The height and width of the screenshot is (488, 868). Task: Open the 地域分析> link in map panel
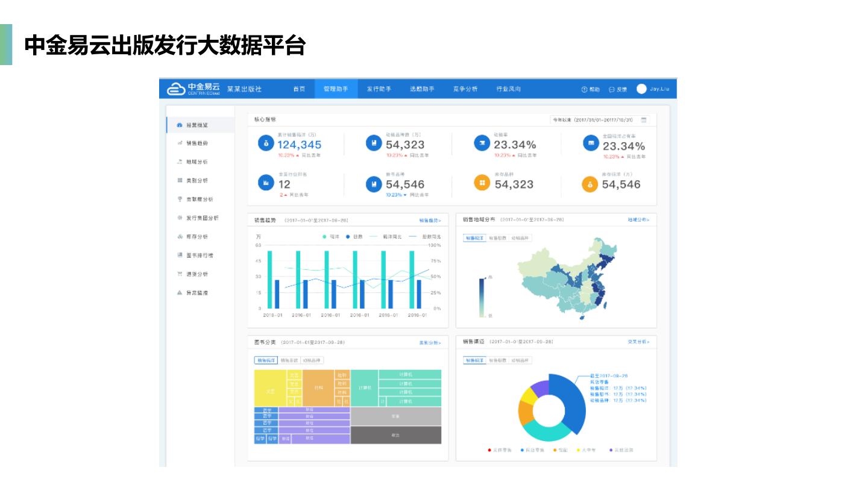(638, 221)
